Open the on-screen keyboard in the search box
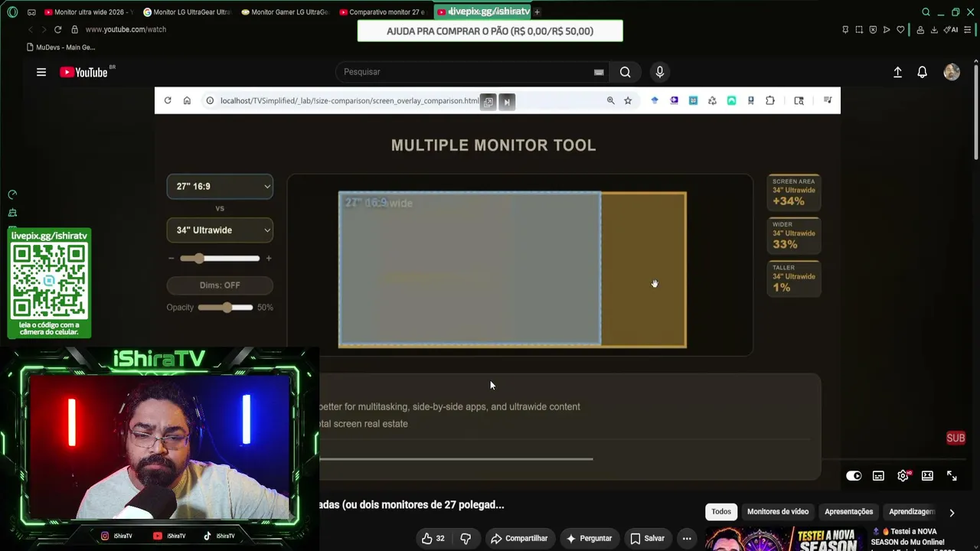Screen dimensions: 980x551 (599, 72)
